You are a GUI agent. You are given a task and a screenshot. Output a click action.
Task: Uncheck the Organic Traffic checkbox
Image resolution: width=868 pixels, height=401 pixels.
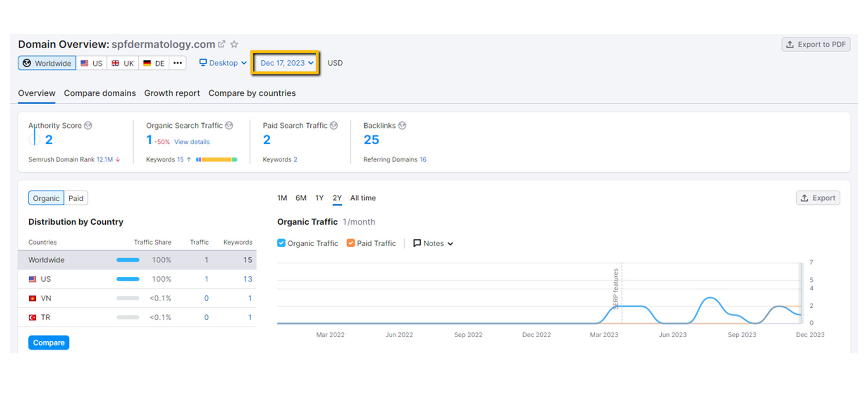click(281, 243)
